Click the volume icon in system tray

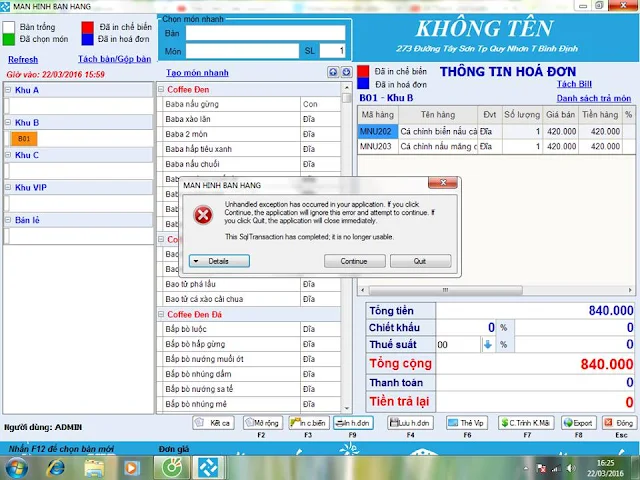(571, 469)
